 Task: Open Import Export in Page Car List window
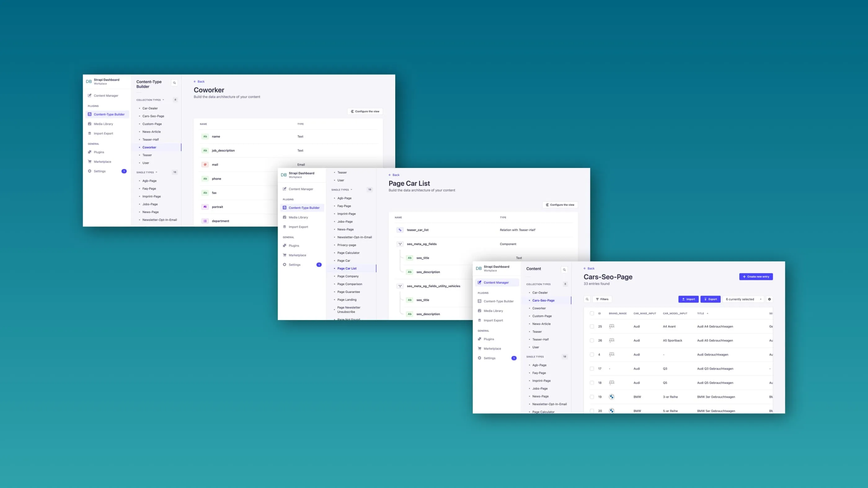point(298,227)
